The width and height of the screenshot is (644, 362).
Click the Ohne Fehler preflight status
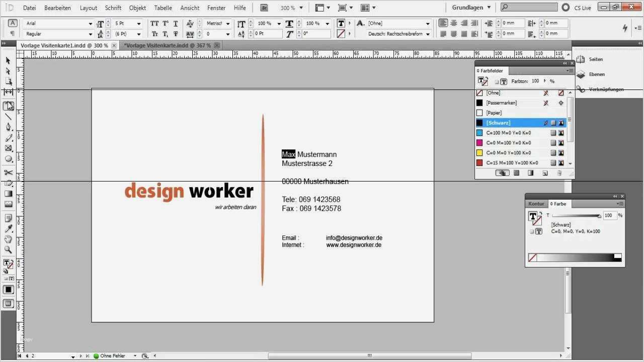point(112,355)
